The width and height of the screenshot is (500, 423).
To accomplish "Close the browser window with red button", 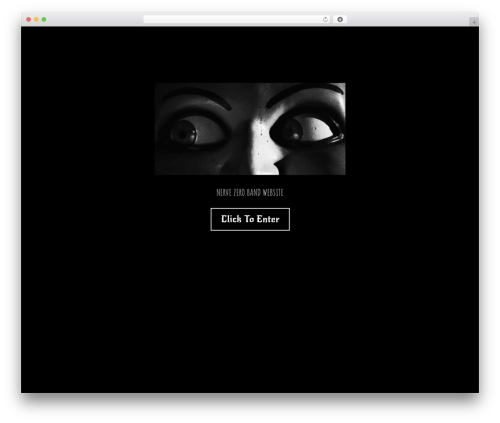I will click(29, 19).
